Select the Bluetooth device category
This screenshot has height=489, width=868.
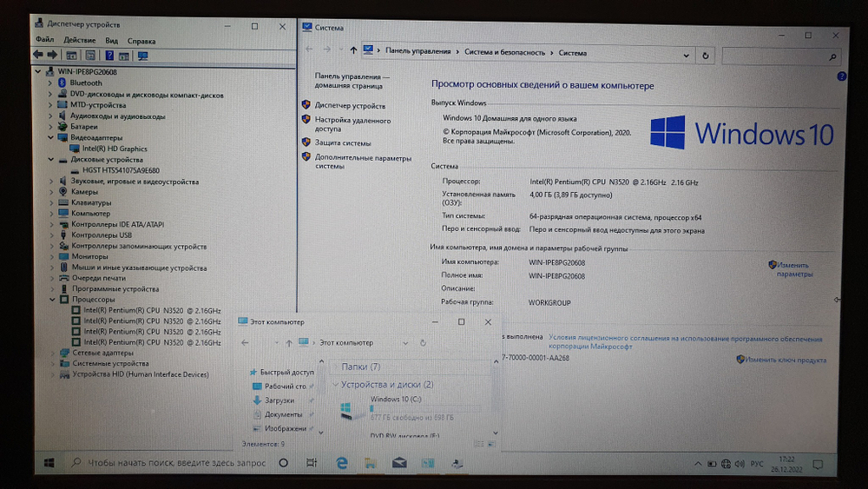point(86,83)
